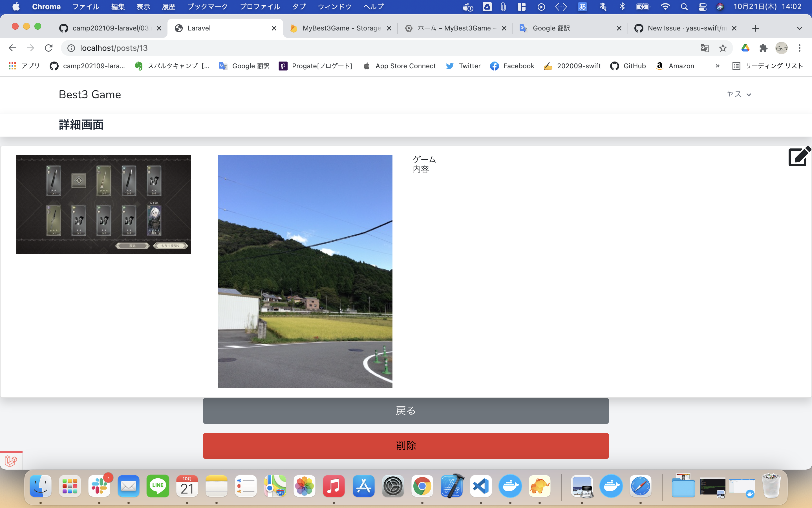812x508 pixels.
Task: Open the LINE app in the Dock
Action: (158, 486)
